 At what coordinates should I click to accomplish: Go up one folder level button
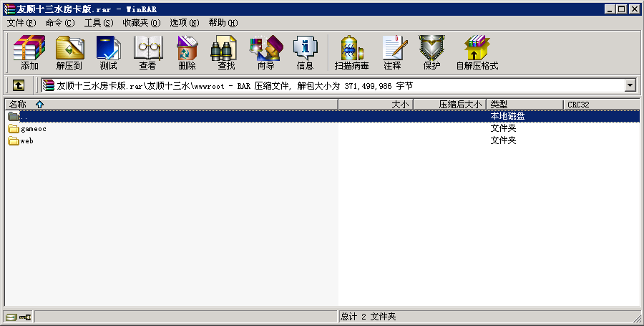click(x=19, y=85)
